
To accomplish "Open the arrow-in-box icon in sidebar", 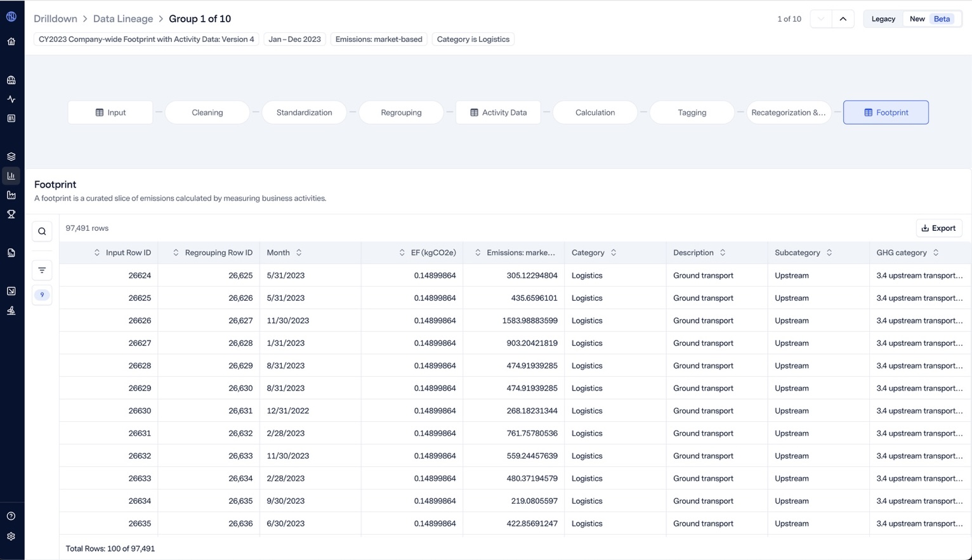I will point(11,291).
